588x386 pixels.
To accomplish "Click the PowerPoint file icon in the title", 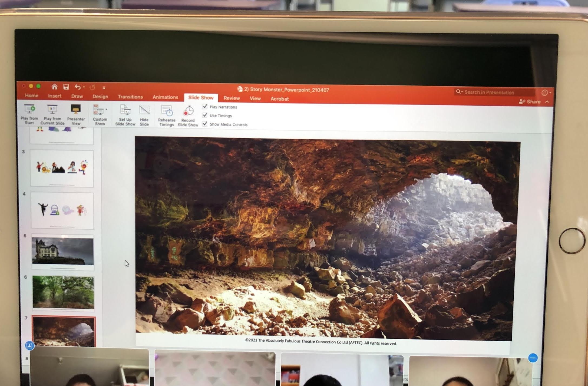I will (240, 89).
